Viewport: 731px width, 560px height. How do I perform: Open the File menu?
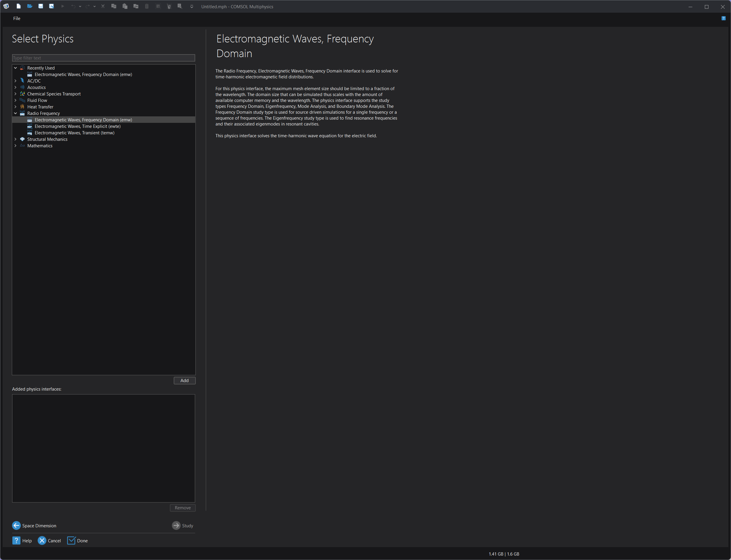coord(17,18)
